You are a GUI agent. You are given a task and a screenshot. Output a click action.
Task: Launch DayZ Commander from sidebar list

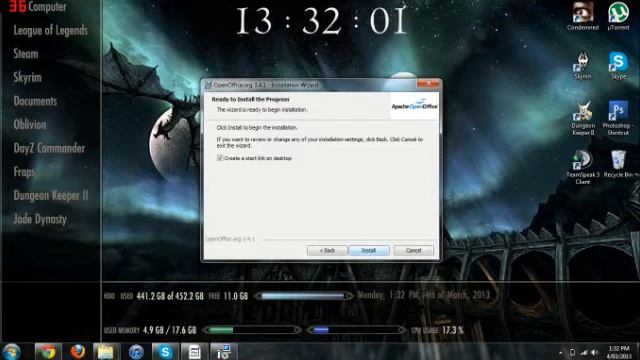click(49, 148)
